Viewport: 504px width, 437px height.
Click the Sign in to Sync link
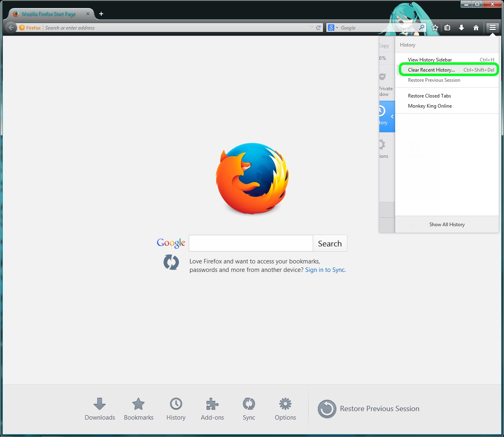pos(325,270)
